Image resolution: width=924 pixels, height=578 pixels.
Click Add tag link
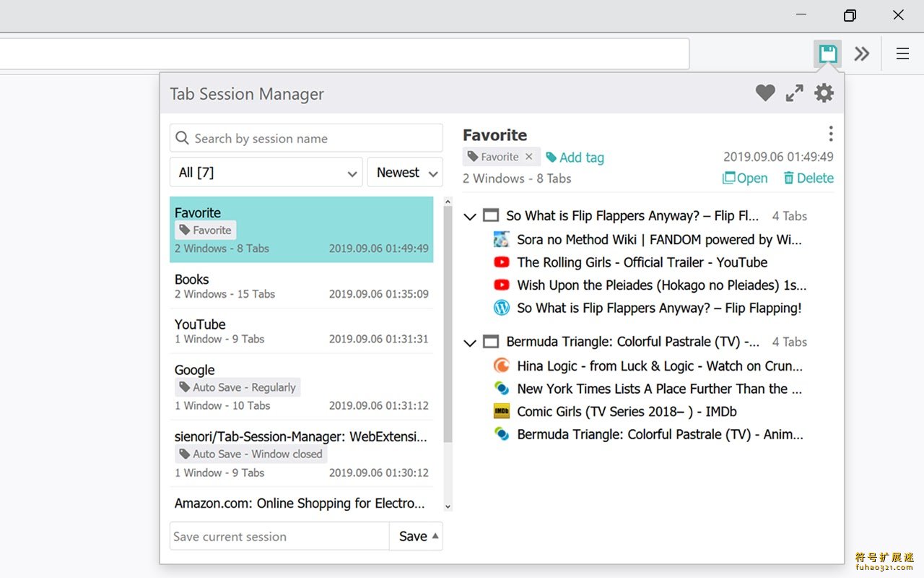pyautogui.click(x=575, y=158)
